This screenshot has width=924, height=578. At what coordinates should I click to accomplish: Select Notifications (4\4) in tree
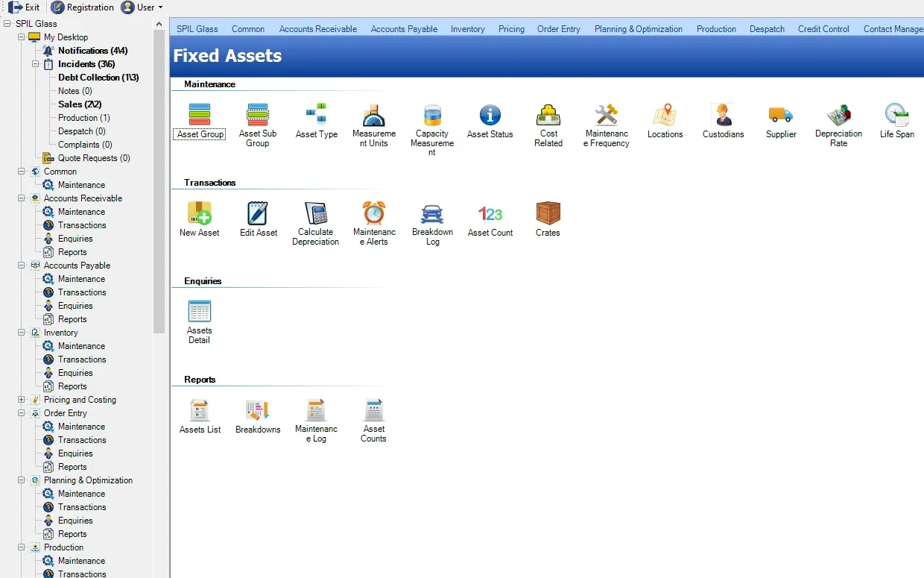coord(93,51)
